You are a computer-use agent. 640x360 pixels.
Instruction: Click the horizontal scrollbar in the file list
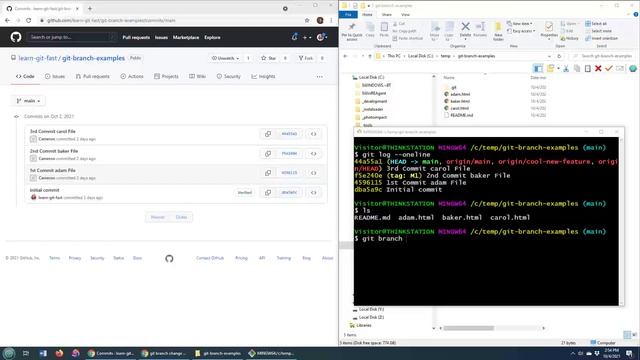(x=469, y=328)
